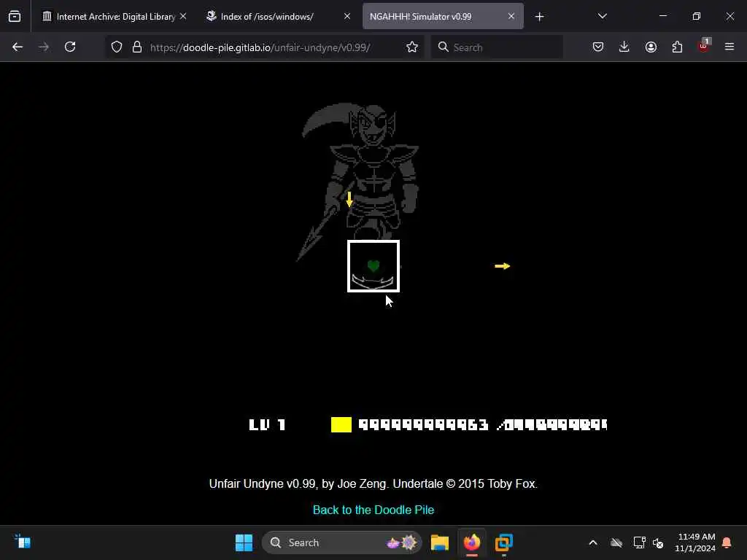Open Firefox View recent browsing icon

[15, 17]
